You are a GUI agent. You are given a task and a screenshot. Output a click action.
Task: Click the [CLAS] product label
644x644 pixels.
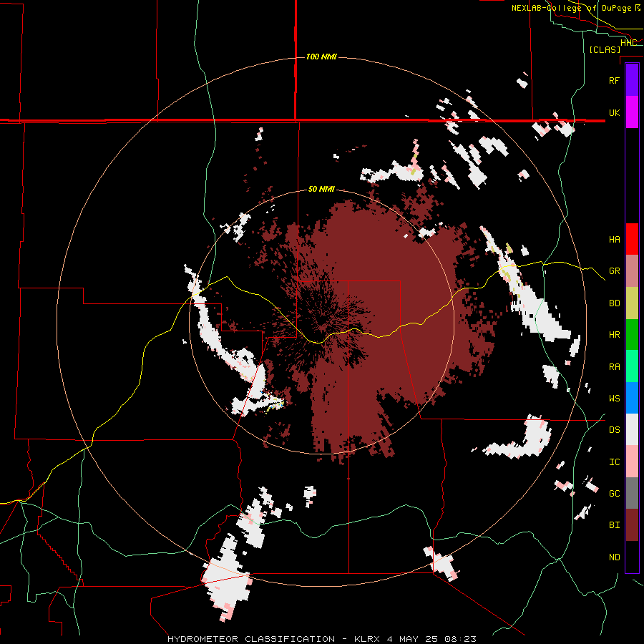(x=605, y=49)
